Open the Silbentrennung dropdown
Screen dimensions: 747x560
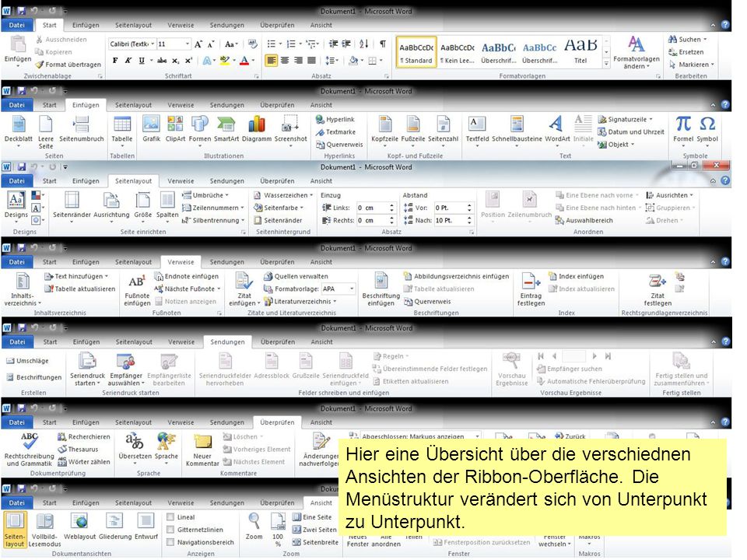(x=243, y=220)
